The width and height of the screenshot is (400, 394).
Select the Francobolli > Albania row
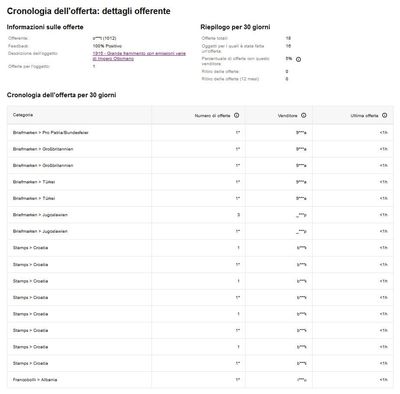click(200, 380)
